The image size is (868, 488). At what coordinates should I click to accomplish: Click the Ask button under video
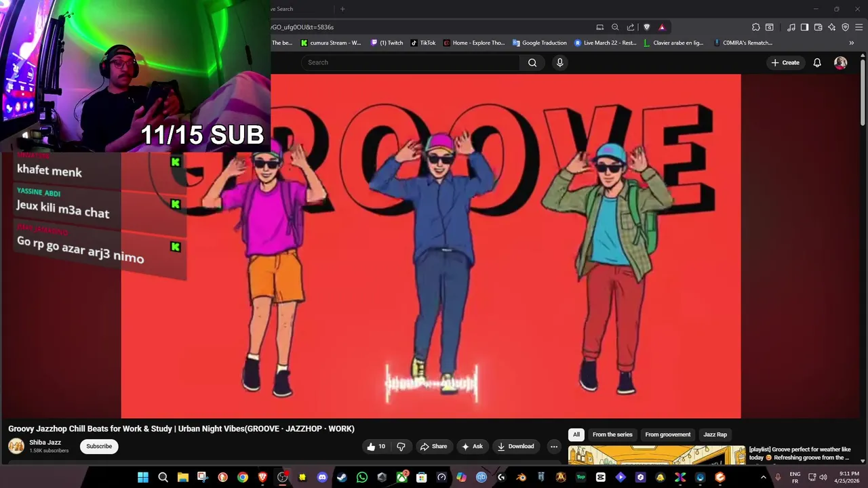pyautogui.click(x=472, y=446)
